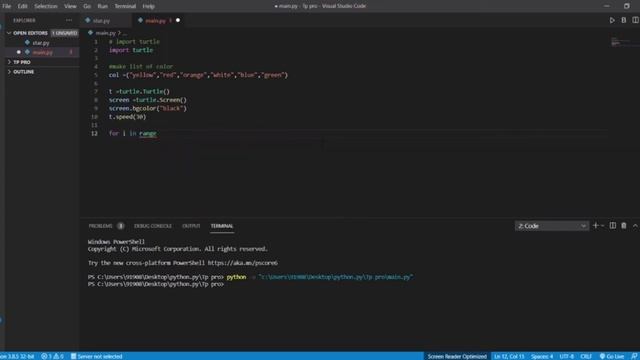Click the 'range' keyword on line 12
640x360 pixels.
click(x=147, y=133)
